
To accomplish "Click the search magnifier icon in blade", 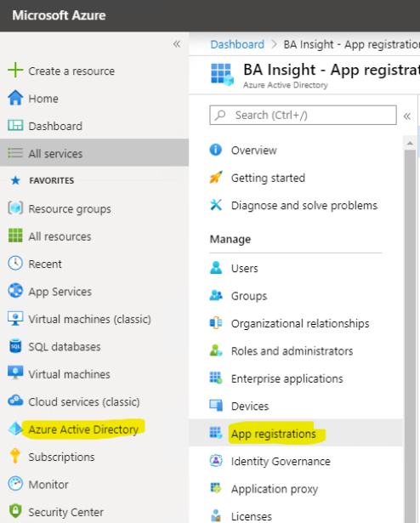I will [x=220, y=115].
